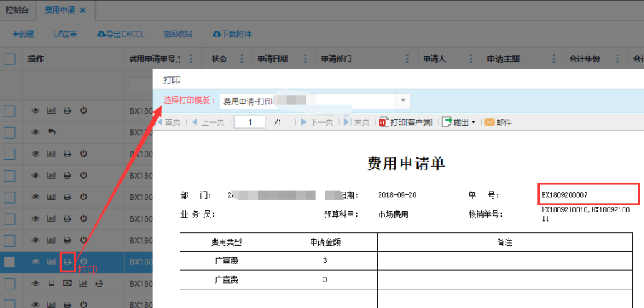Go to 下一页 next page
This screenshot has width=644, height=308.
click(316, 122)
